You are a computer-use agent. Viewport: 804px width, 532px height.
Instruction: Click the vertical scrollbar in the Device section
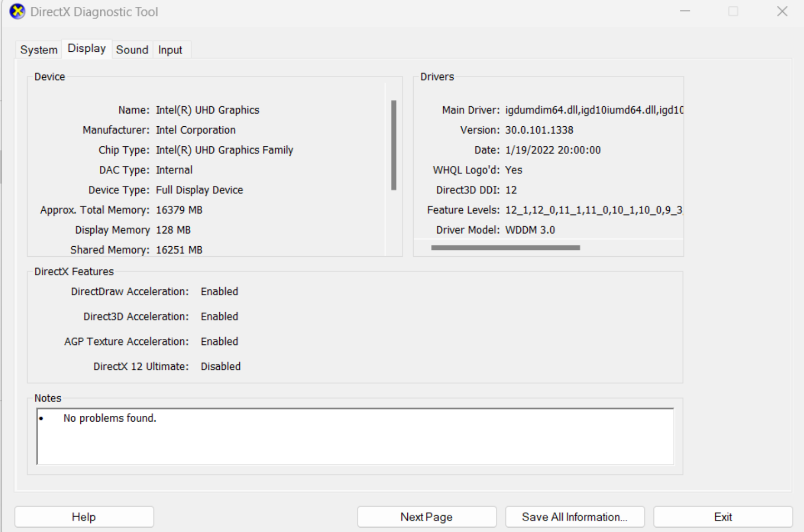pyautogui.click(x=394, y=143)
